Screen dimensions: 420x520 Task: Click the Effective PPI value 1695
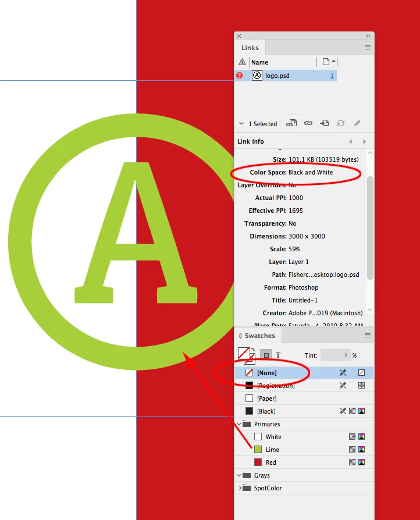pos(296,211)
